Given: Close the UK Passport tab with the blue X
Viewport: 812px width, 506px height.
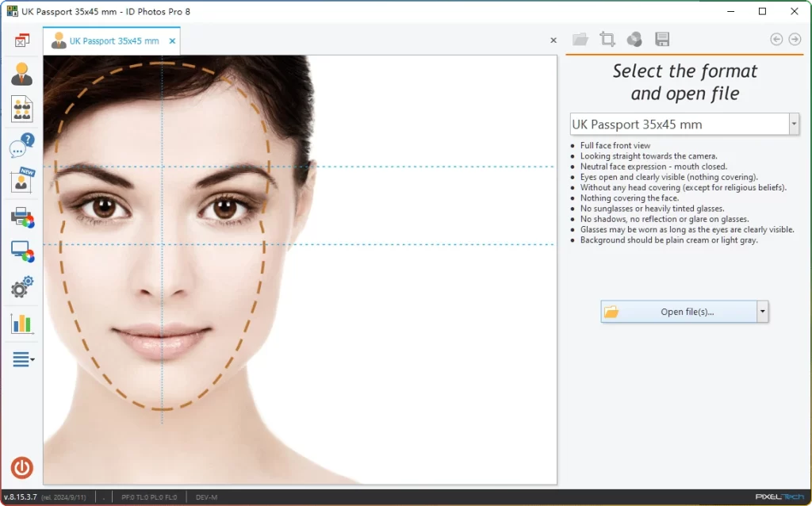Looking at the screenshot, I should click(x=172, y=41).
